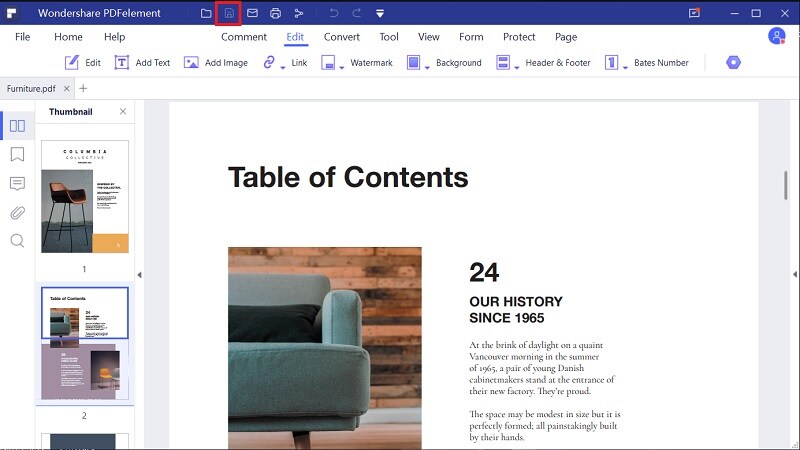
Task: Open the Search magnifier sidebar icon
Action: coord(17,241)
